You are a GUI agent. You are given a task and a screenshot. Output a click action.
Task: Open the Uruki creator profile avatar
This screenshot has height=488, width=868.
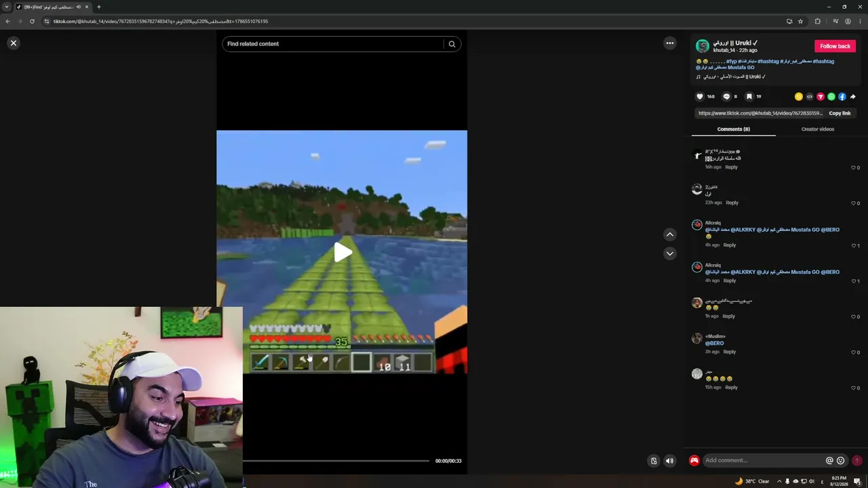pyautogui.click(x=703, y=46)
